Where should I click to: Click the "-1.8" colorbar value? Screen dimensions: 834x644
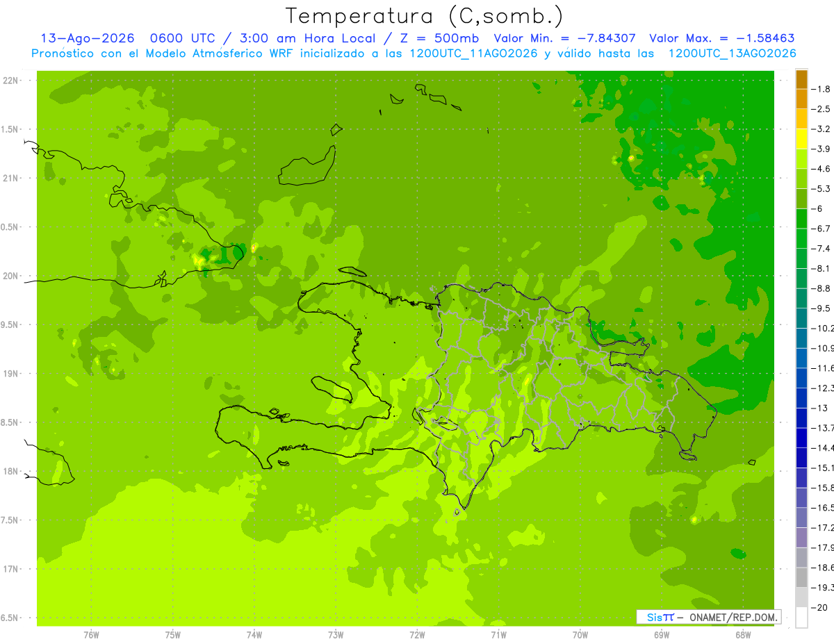(822, 89)
